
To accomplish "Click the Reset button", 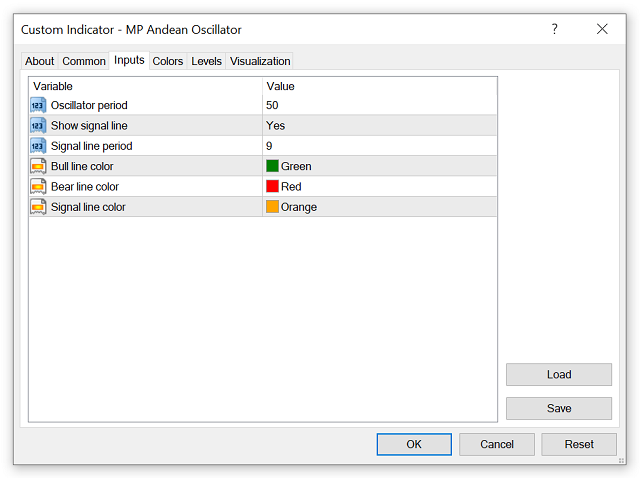I will tap(579, 444).
